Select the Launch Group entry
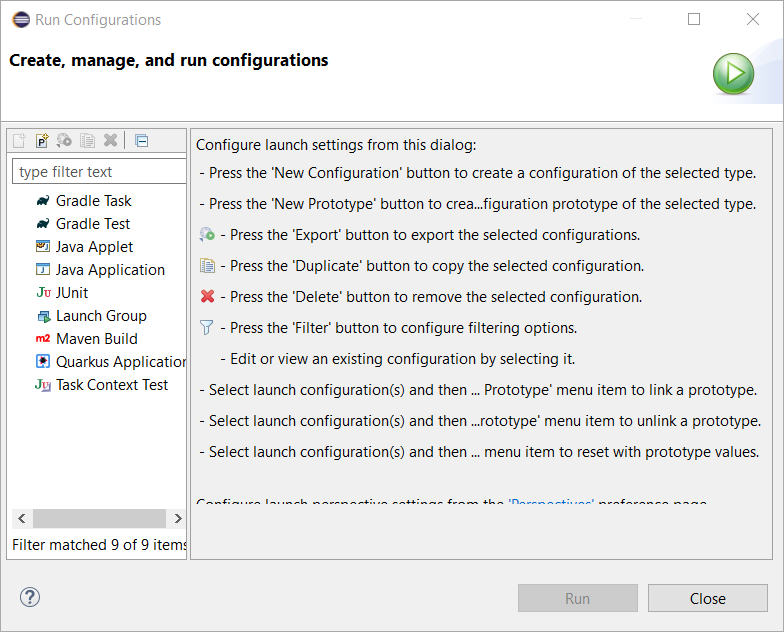The image size is (784, 632). [x=101, y=316]
